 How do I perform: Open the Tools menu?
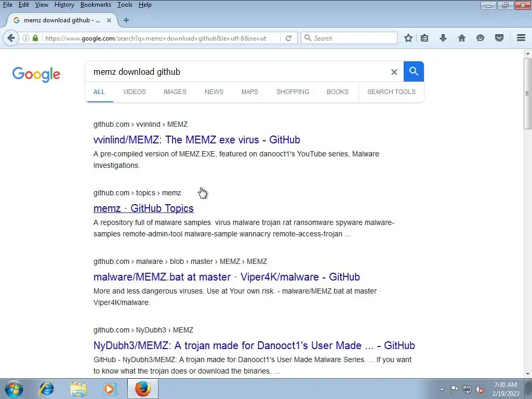coord(125,5)
